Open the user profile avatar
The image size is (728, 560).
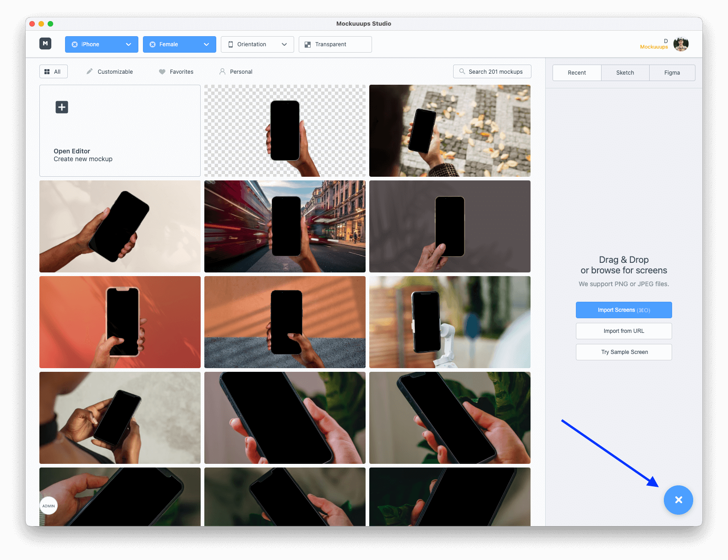(681, 44)
